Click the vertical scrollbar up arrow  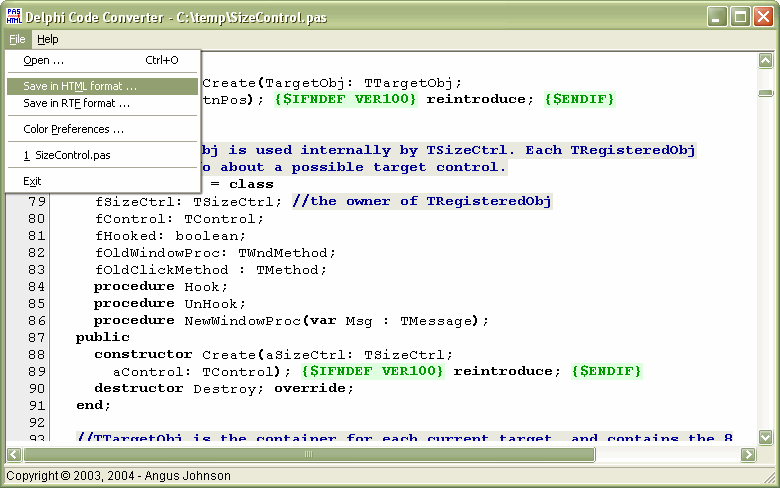[x=766, y=61]
